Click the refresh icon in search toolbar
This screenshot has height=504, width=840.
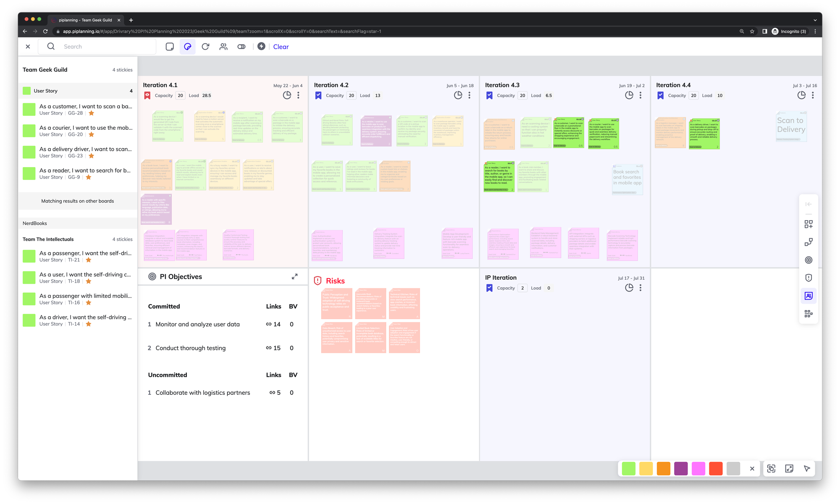click(x=205, y=47)
